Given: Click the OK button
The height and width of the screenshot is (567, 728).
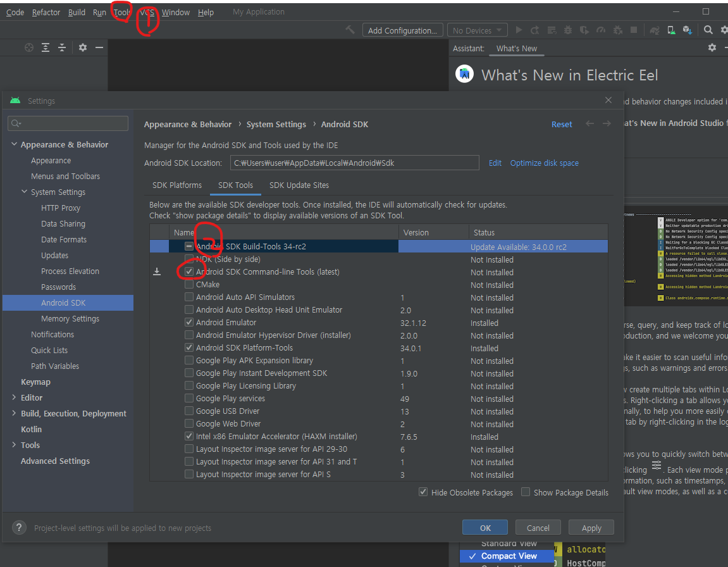Looking at the screenshot, I should pos(485,528).
